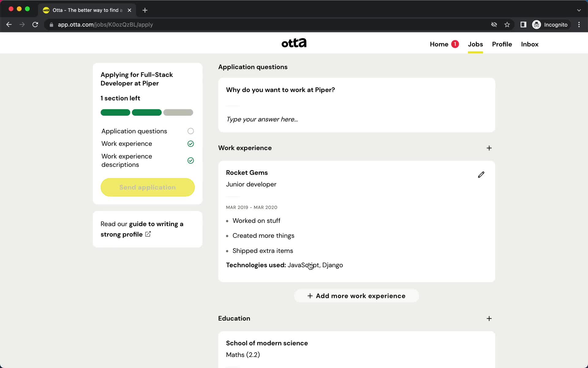This screenshot has height=368, width=588.
Task: Click the bookmark/save icon in browser toolbar
Action: point(507,25)
